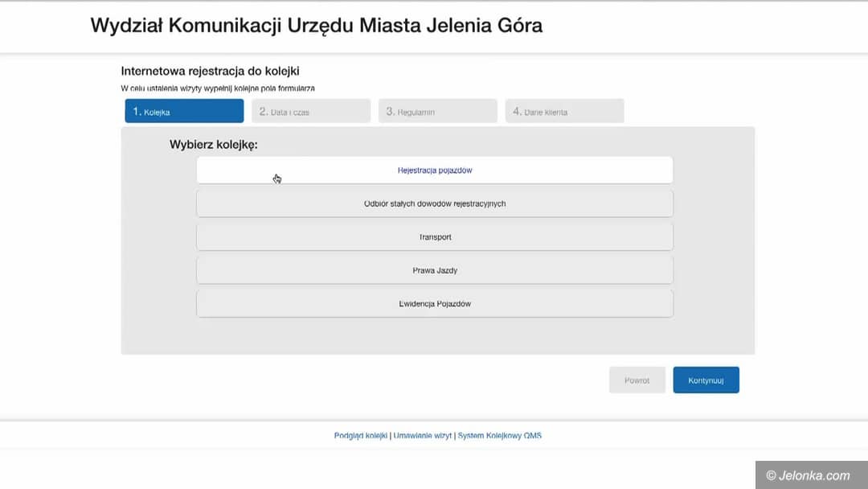Select the '1. Kolejka' step tab
Screen dimensions: 868x489
pyautogui.click(x=183, y=111)
